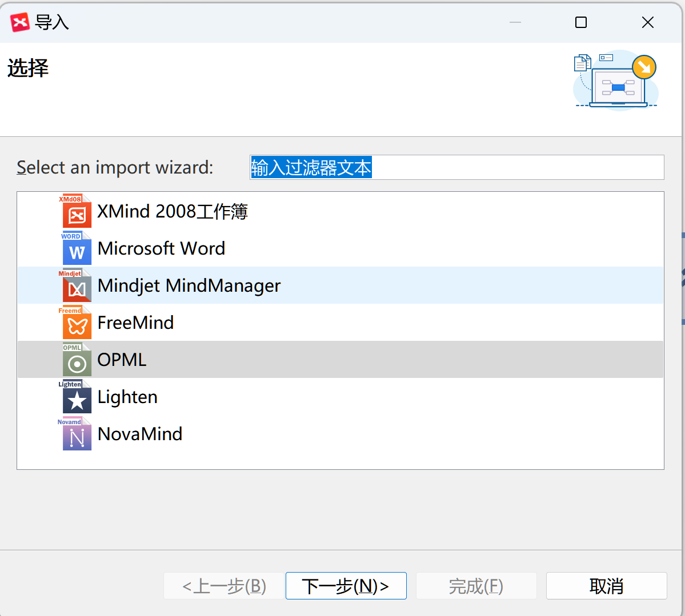Click the filter text input field
The width and height of the screenshot is (685, 616).
tap(457, 167)
